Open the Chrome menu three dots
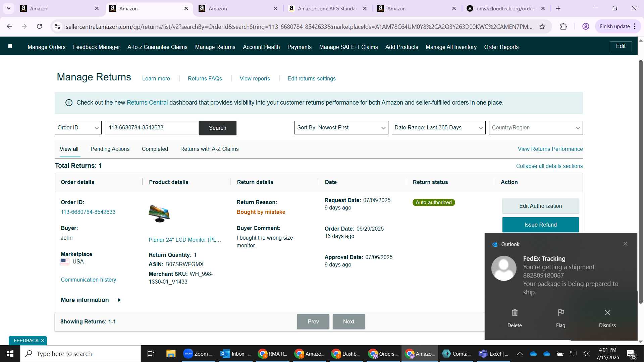 pos(635,26)
